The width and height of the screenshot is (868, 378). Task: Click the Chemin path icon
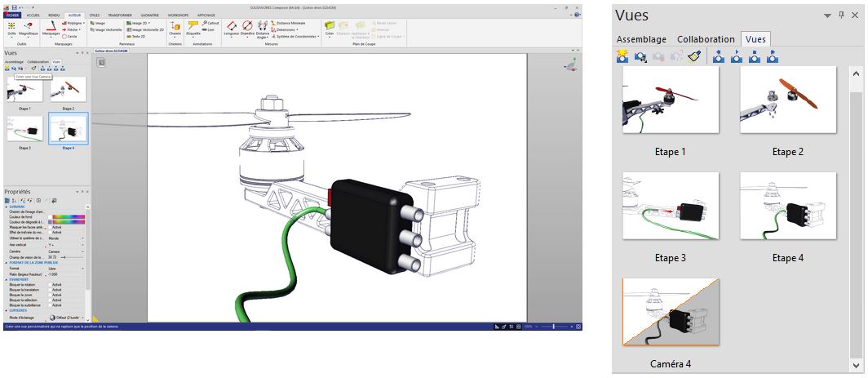coord(175,28)
